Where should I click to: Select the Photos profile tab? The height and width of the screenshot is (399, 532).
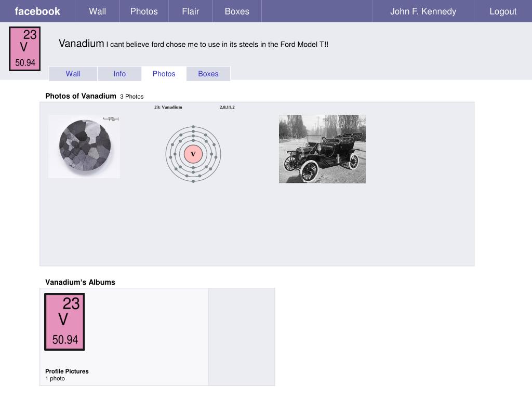pyautogui.click(x=164, y=74)
